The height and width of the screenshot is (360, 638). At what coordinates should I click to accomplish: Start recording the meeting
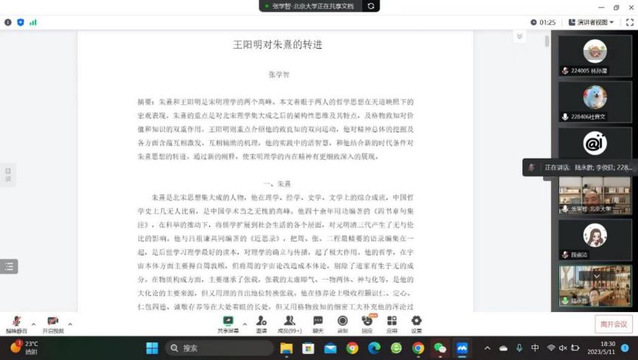point(343,324)
